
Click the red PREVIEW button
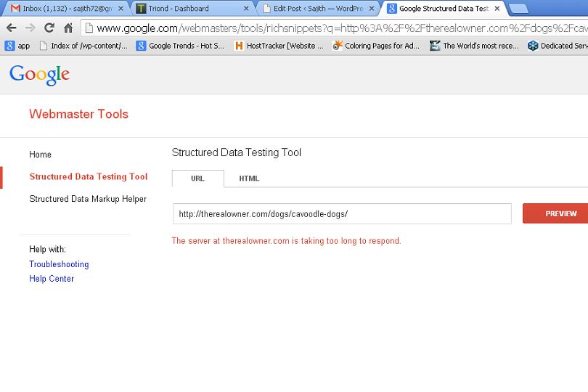pos(555,214)
